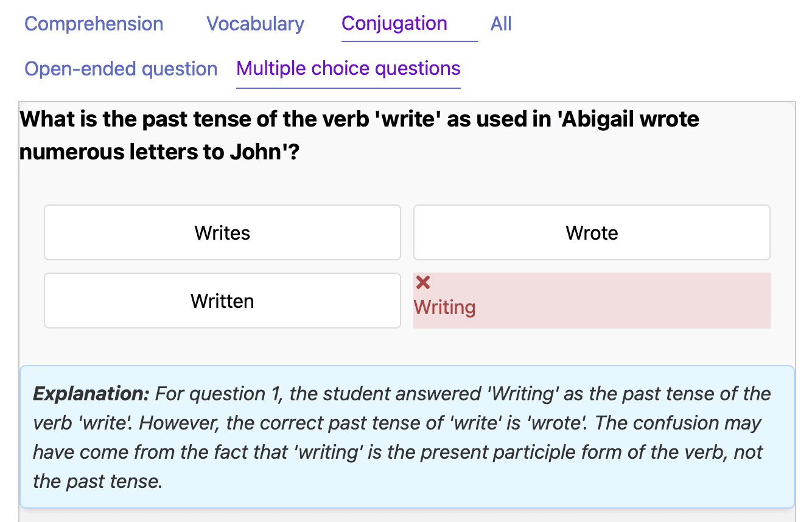The width and height of the screenshot is (812, 522).
Task: Choose the 'Writes' answer option
Action: pyautogui.click(x=222, y=232)
